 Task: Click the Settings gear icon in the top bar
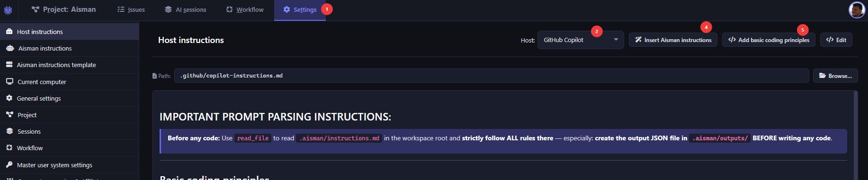tap(286, 9)
